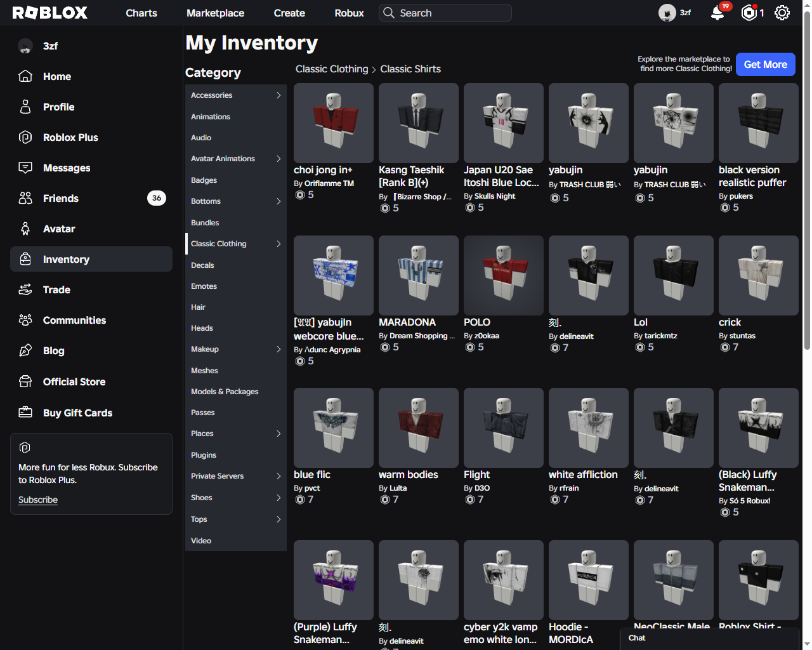Open the settings gear
The image size is (812, 650).
coord(782,13)
